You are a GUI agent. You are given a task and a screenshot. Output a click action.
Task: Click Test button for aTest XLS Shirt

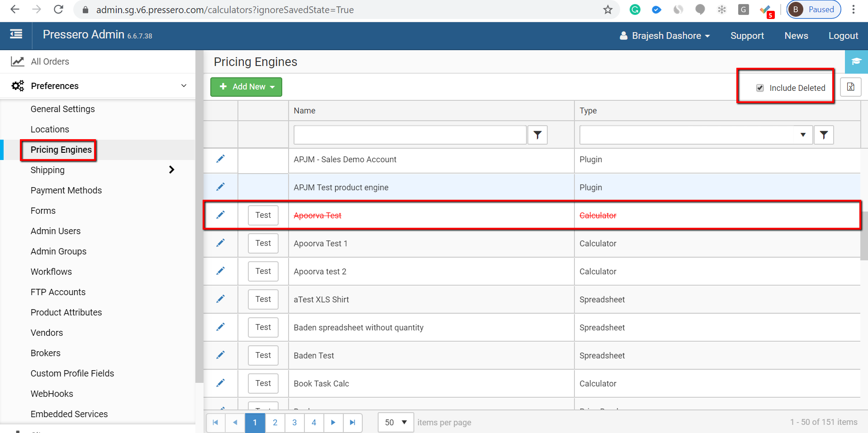coord(263,299)
